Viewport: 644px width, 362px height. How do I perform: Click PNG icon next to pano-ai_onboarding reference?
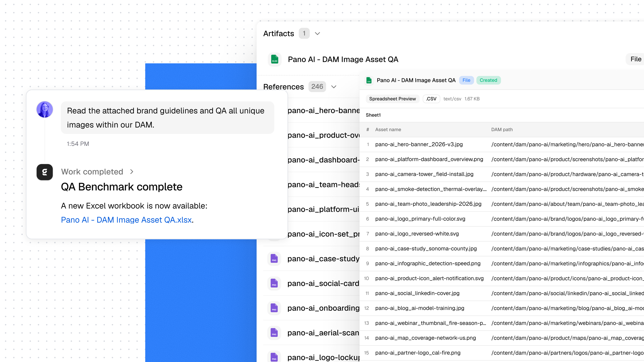tap(274, 308)
